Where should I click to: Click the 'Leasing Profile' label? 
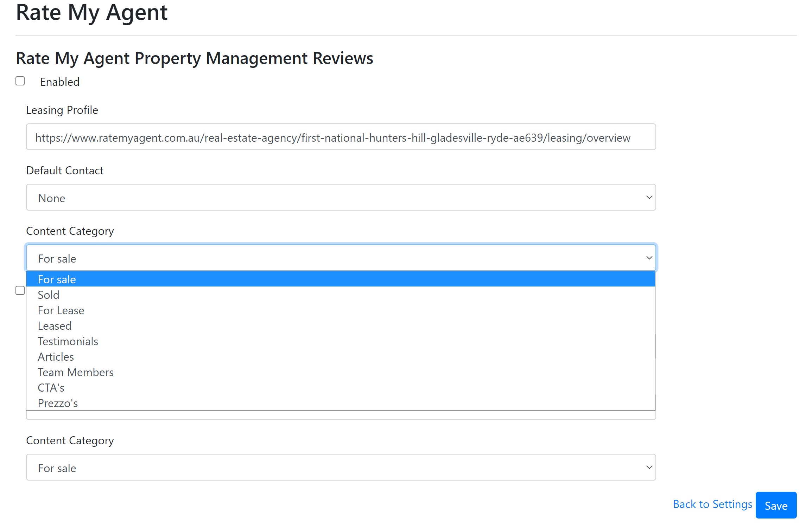[x=62, y=110]
